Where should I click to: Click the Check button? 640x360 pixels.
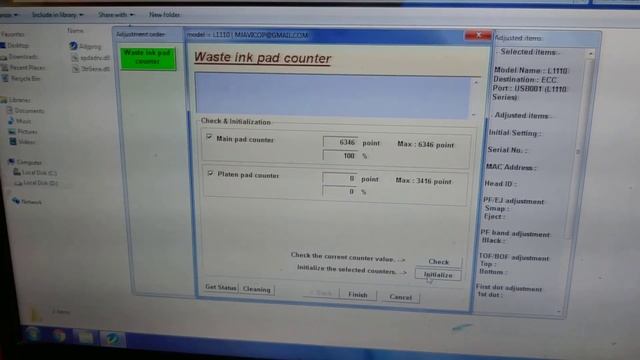[438, 262]
